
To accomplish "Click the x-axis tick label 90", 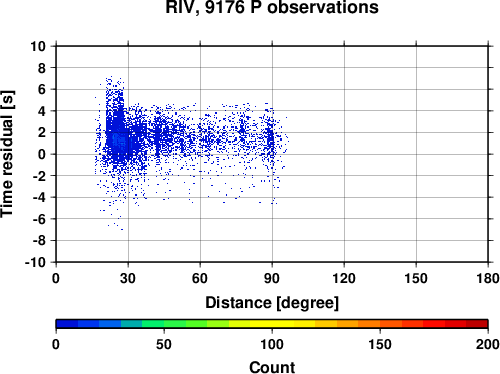I will (x=272, y=278).
